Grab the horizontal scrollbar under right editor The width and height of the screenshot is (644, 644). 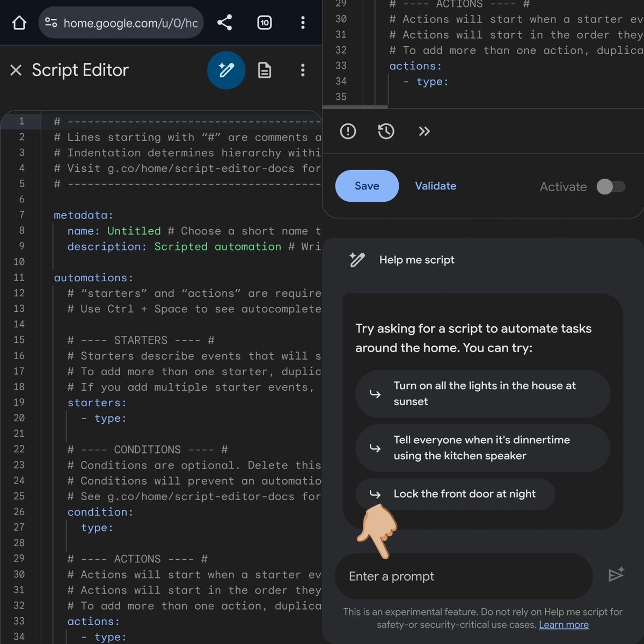click(355, 107)
